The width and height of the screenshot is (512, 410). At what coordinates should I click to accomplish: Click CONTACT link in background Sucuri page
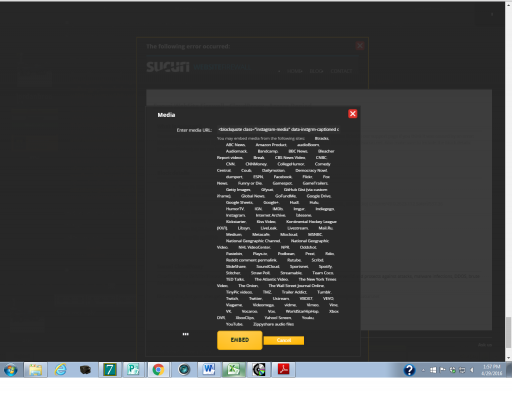(341, 71)
